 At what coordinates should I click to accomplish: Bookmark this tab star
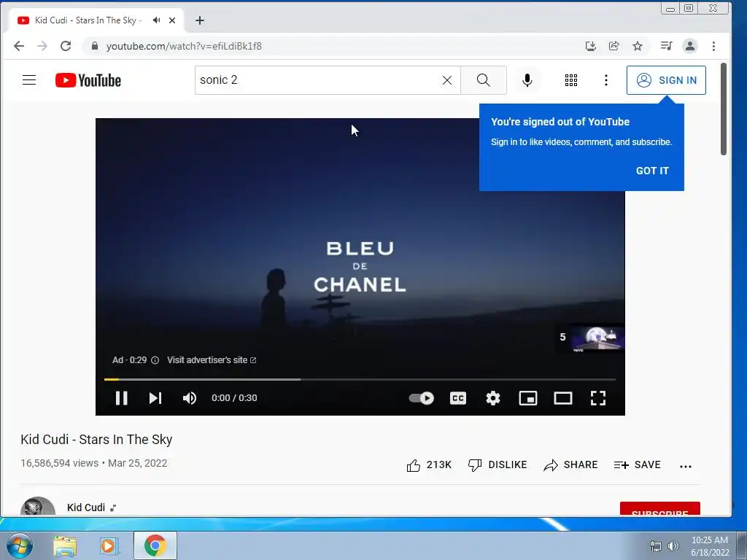click(x=638, y=46)
